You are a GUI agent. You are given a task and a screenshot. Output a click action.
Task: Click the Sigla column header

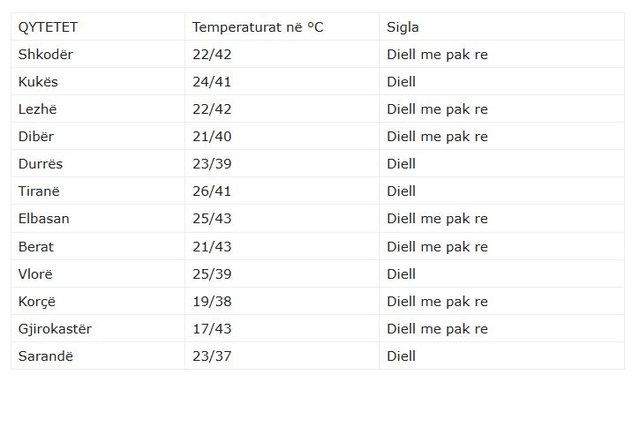tap(403, 27)
